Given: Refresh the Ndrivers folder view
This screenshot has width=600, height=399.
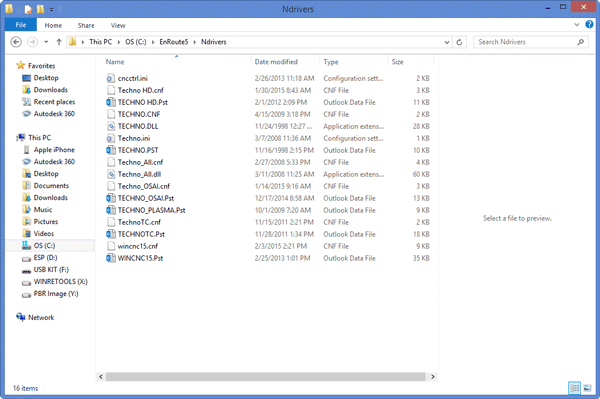Looking at the screenshot, I should pos(460,42).
